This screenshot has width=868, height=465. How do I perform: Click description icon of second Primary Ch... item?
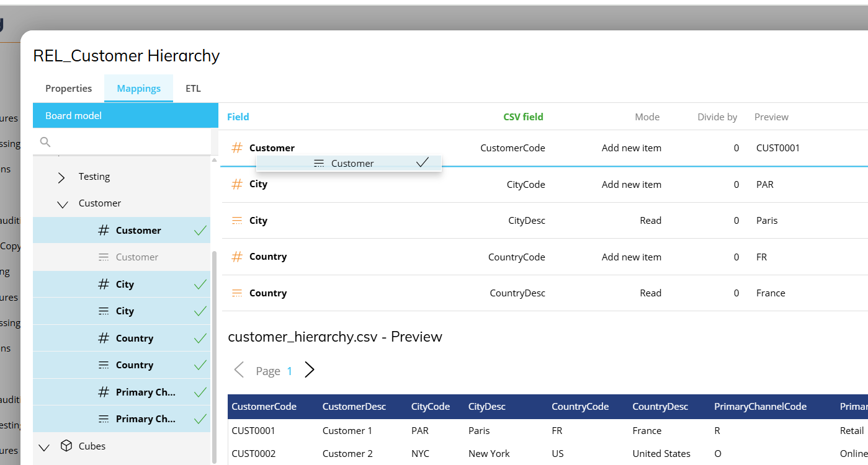pos(104,419)
